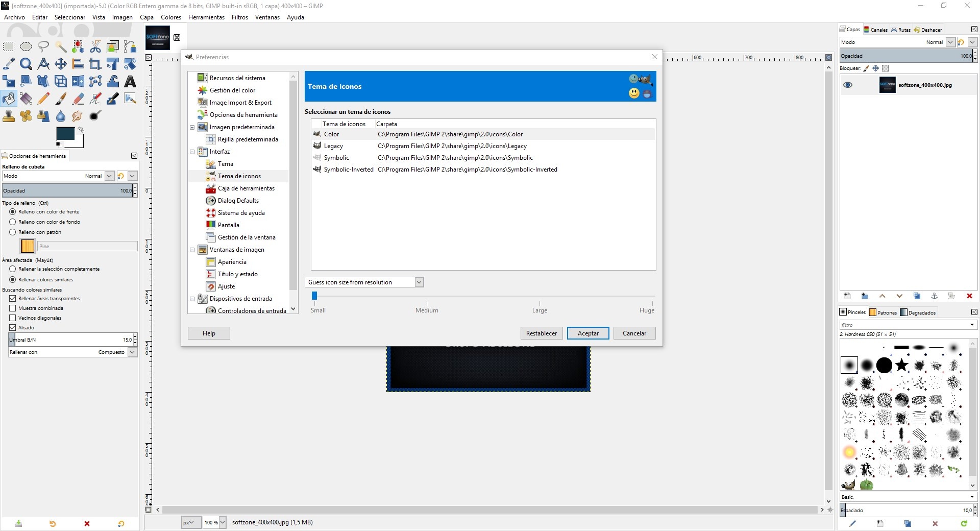Click the Cancelar button

click(634, 333)
